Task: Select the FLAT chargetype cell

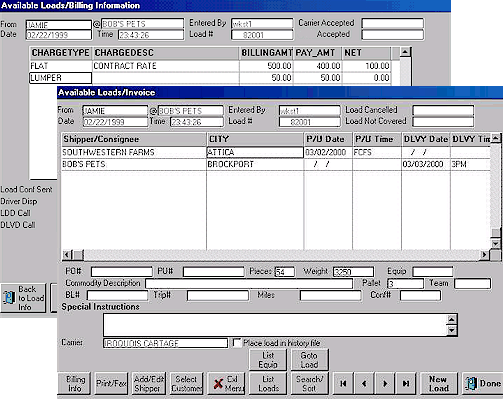Action: tap(60, 66)
